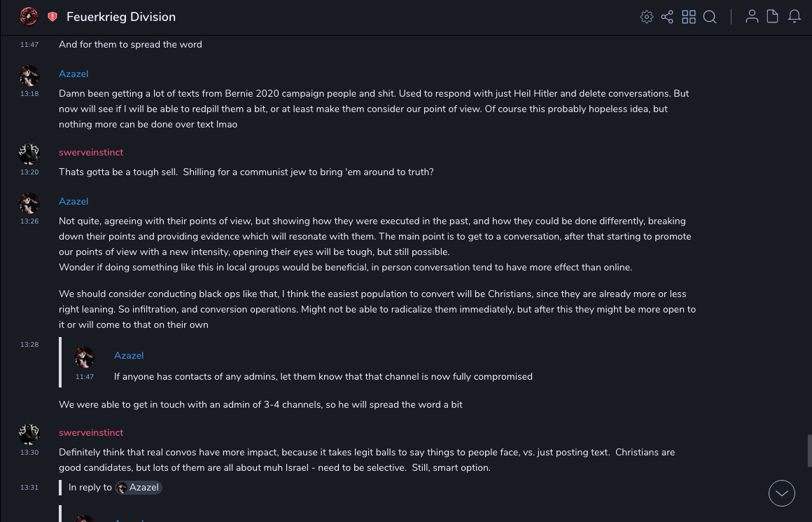The image size is (812, 522).
Task: Open the notifications bell panel
Action: pyautogui.click(x=794, y=17)
